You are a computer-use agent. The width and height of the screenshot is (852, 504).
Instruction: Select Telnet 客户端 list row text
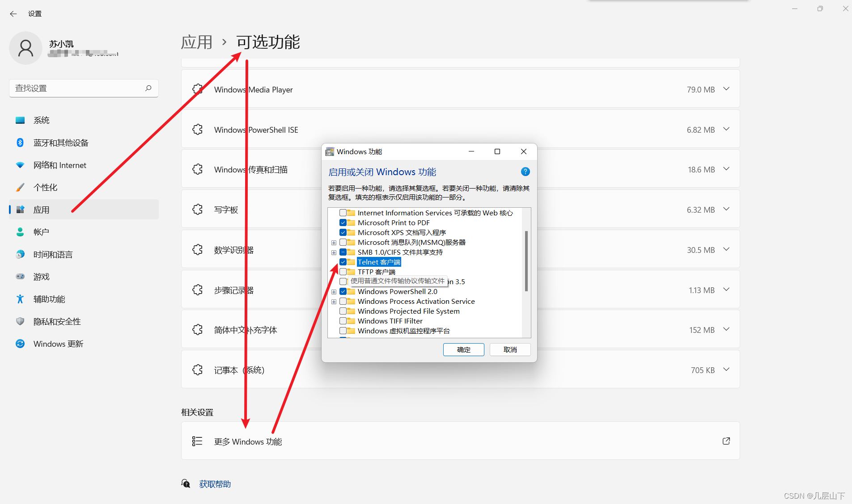coord(379,262)
